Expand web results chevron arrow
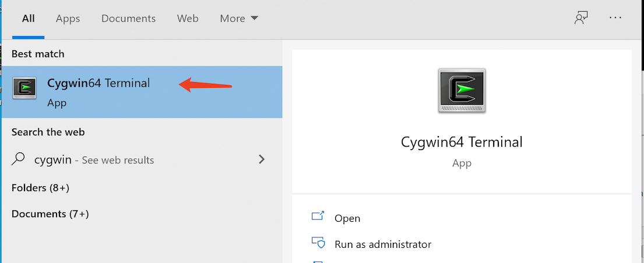 pyautogui.click(x=261, y=159)
